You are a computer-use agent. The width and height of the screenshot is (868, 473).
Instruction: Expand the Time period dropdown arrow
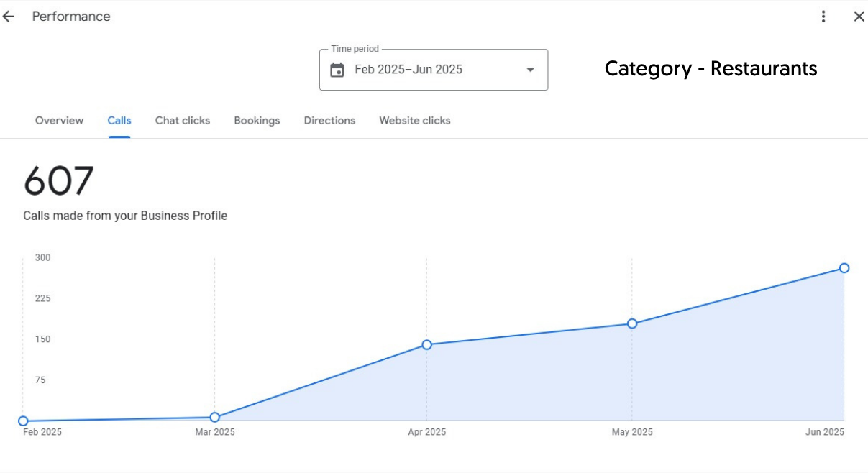pyautogui.click(x=530, y=70)
